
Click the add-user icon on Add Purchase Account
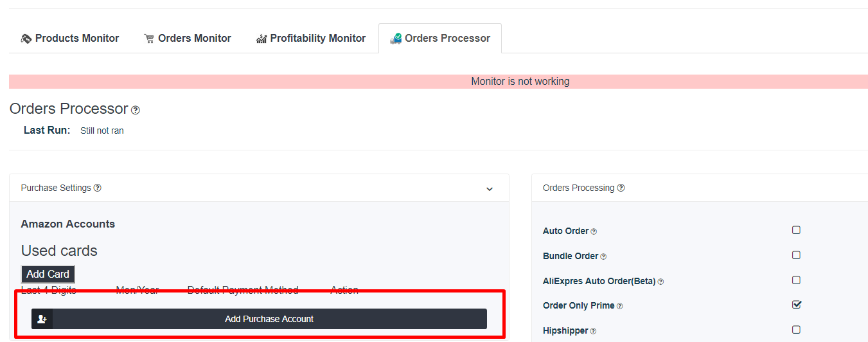point(42,319)
